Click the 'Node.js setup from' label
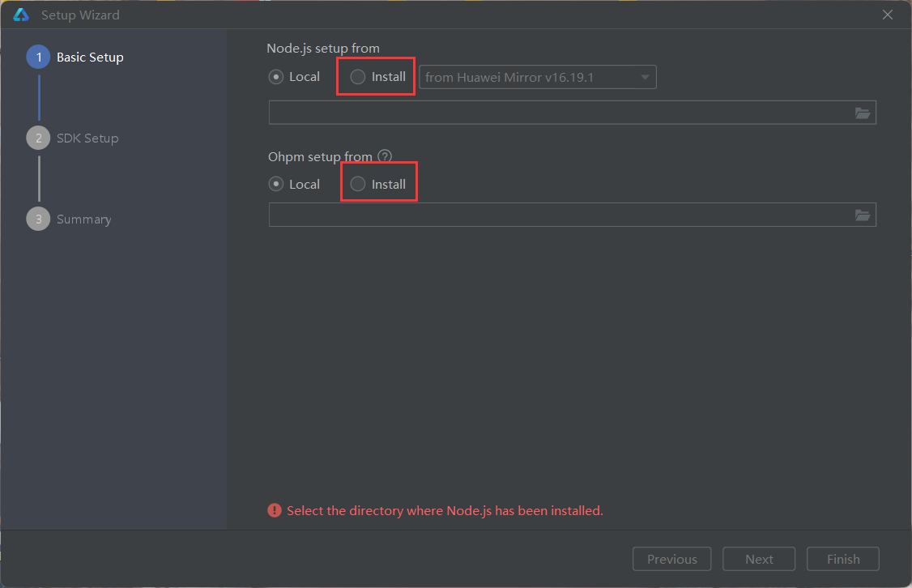 tap(323, 49)
